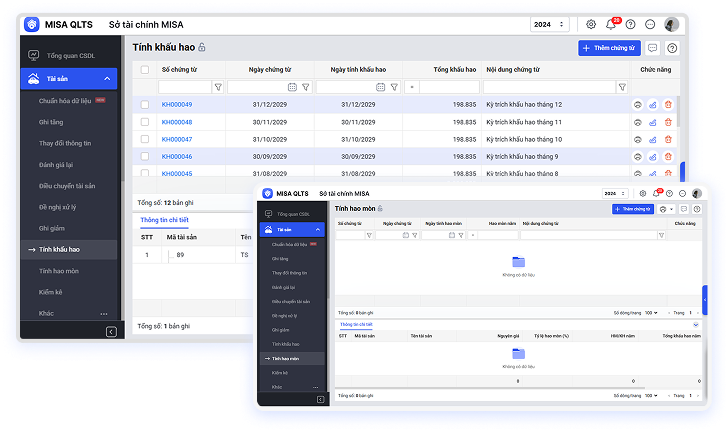728x431 pixels.
Task: Click help icon beside feedback icon, Tính khấu hao page
Action: (x=672, y=48)
